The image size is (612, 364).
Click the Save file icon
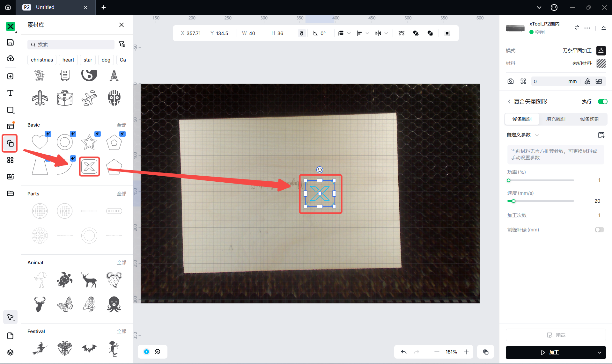[10, 42]
